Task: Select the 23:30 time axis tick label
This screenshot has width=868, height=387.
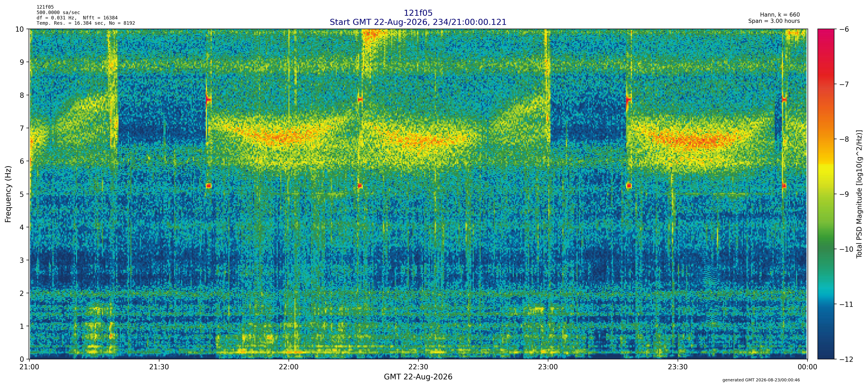Action: (678, 367)
